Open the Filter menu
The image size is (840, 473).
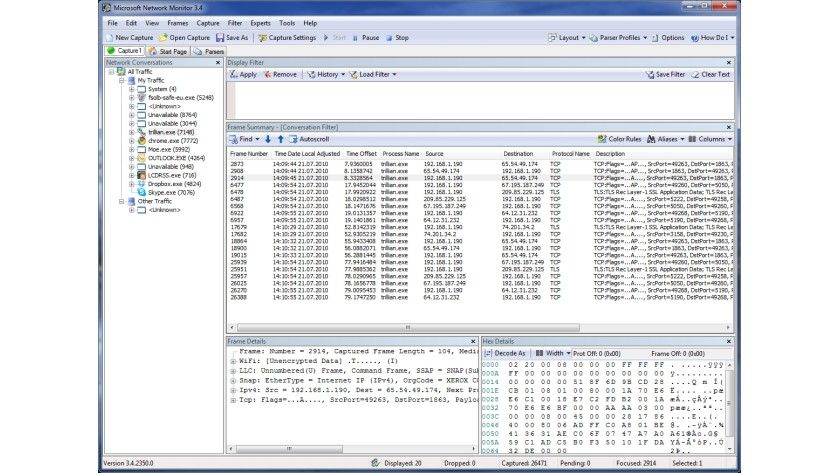[x=235, y=23]
